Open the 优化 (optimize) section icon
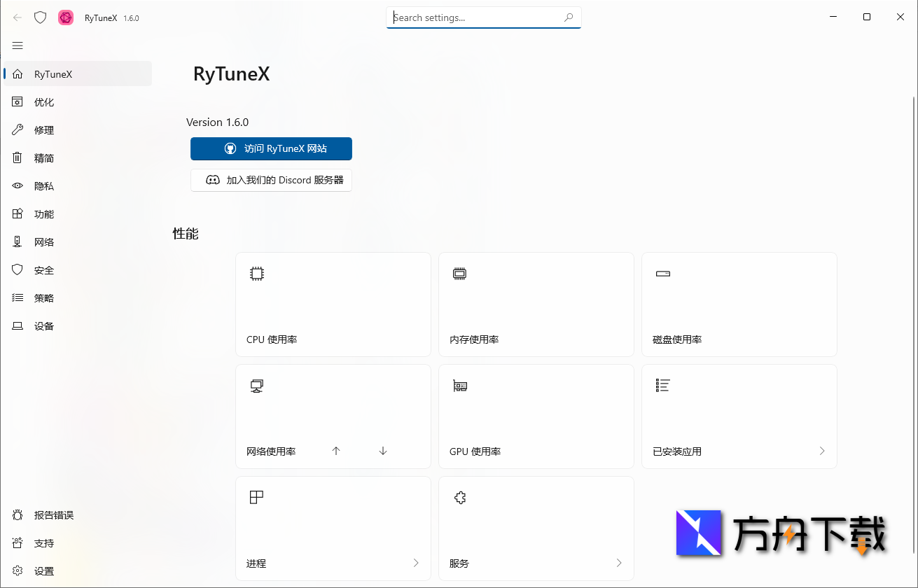Image resolution: width=918 pixels, height=588 pixels. tap(18, 101)
